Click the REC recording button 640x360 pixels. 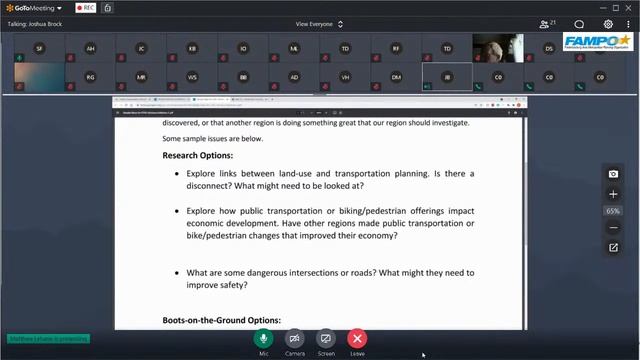tap(86, 8)
